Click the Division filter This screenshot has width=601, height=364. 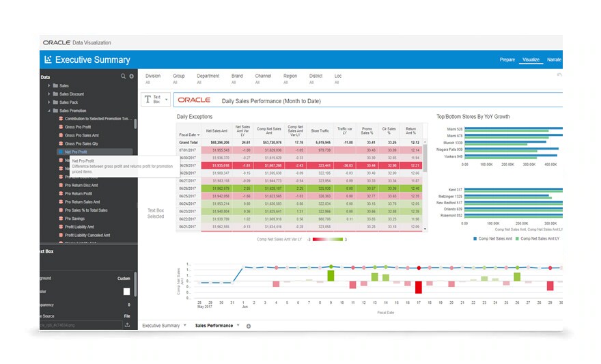click(153, 79)
